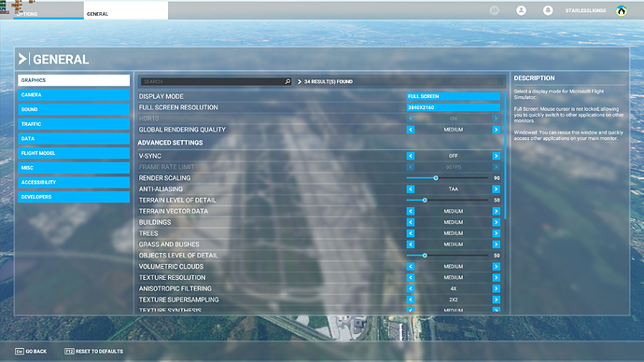
Task: Switch to the General top tab
Action: (126, 11)
